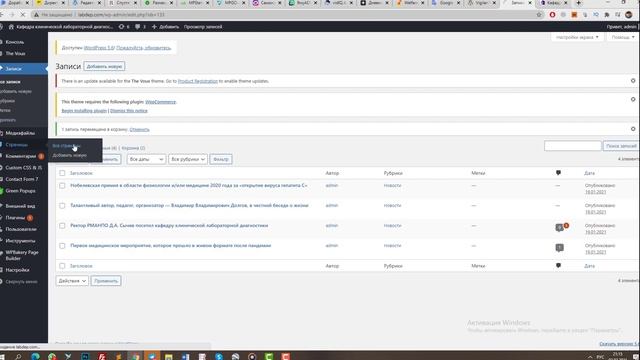Dismiss the moved-to-trash notice

633,129
